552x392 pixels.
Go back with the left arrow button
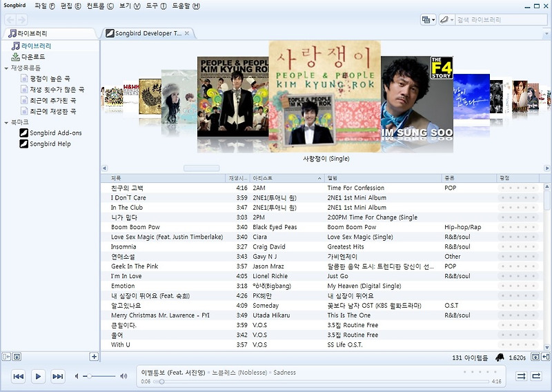click(x=10, y=20)
